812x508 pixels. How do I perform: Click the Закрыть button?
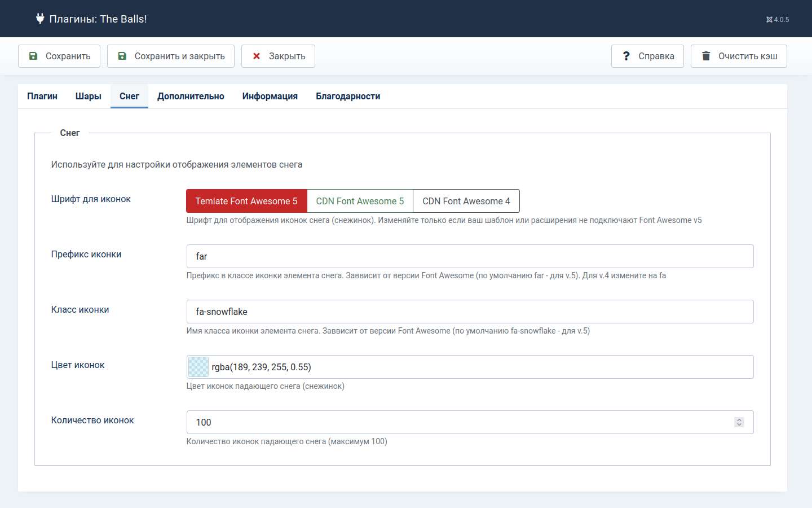click(278, 56)
